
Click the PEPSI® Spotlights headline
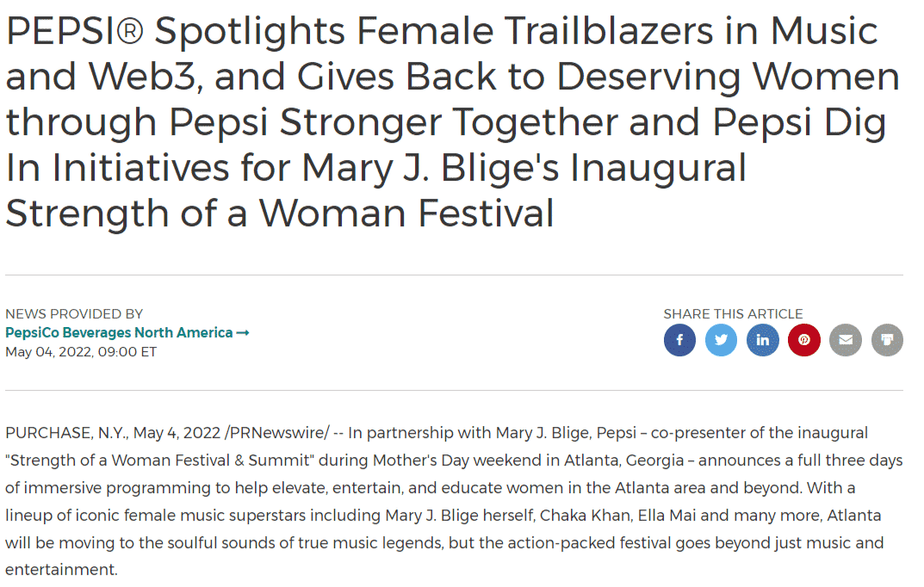453,122
